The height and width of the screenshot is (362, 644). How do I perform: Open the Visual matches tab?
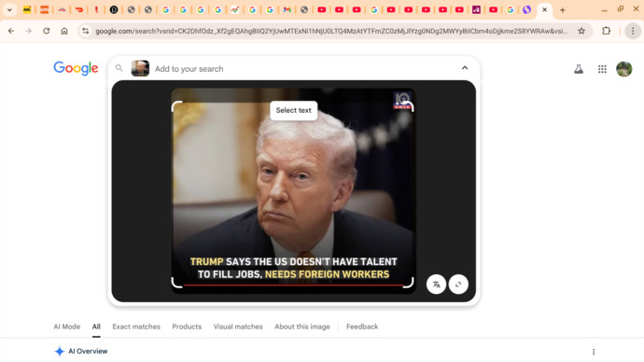pyautogui.click(x=238, y=327)
